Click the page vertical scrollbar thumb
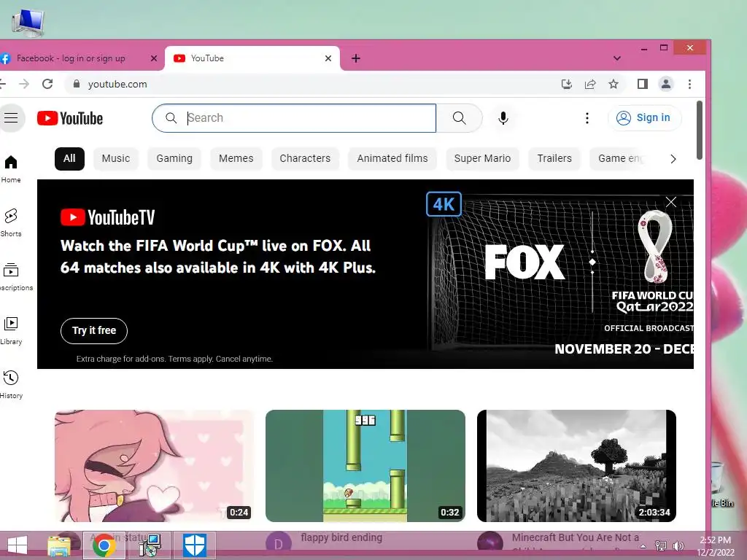 click(700, 130)
